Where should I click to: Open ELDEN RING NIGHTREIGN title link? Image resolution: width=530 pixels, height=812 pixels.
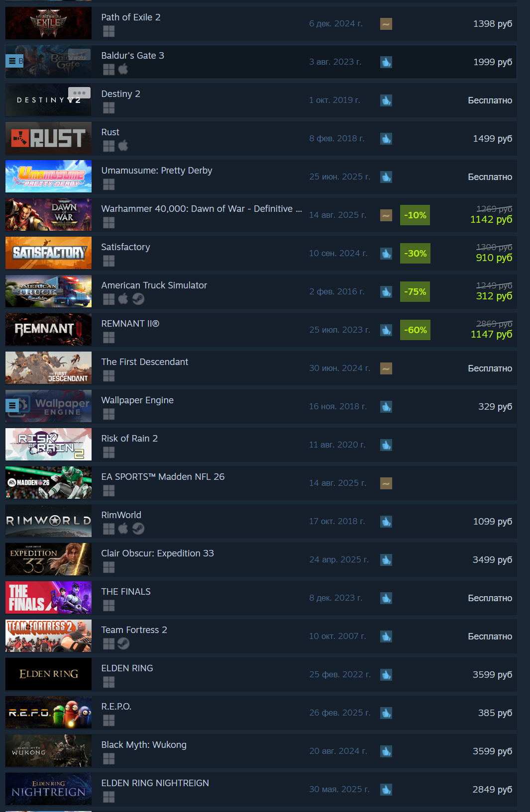[x=155, y=783]
